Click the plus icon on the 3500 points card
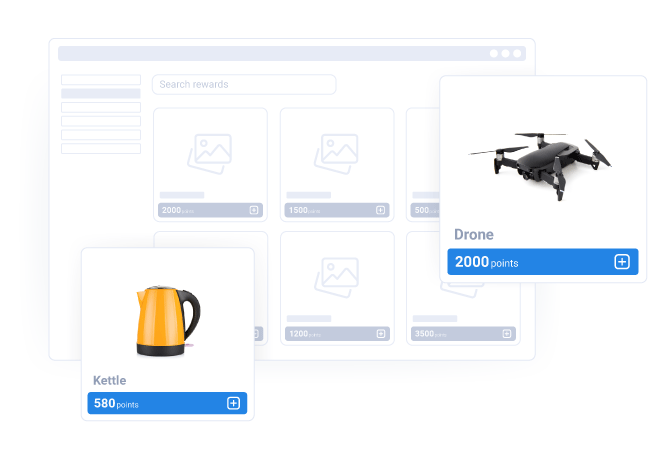The width and height of the screenshot is (665, 450). (506, 333)
